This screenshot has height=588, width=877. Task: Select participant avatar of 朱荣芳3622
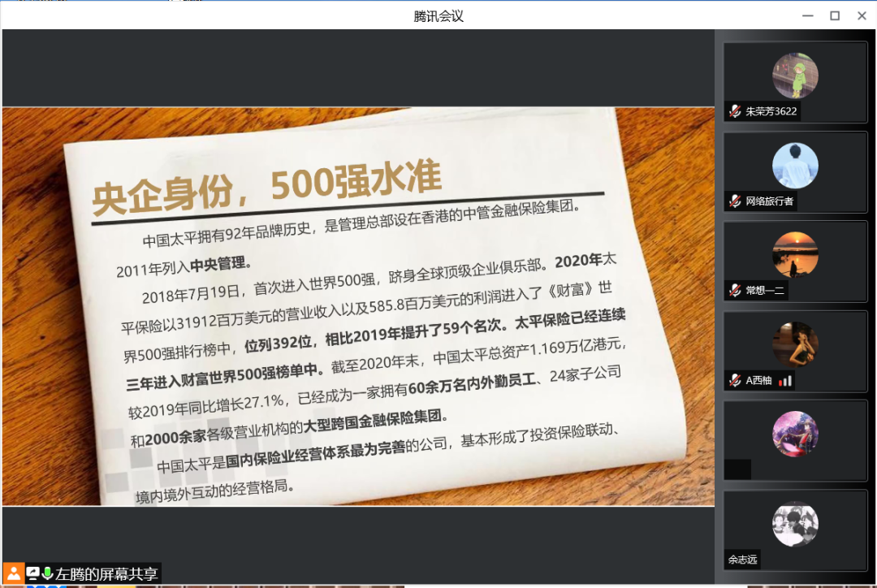pos(795,76)
